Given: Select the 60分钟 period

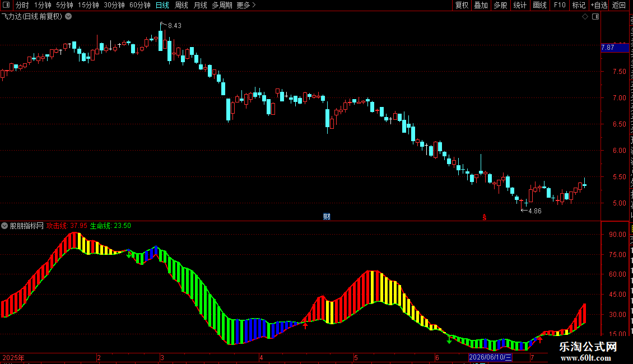Looking at the screenshot, I should click(140, 5).
